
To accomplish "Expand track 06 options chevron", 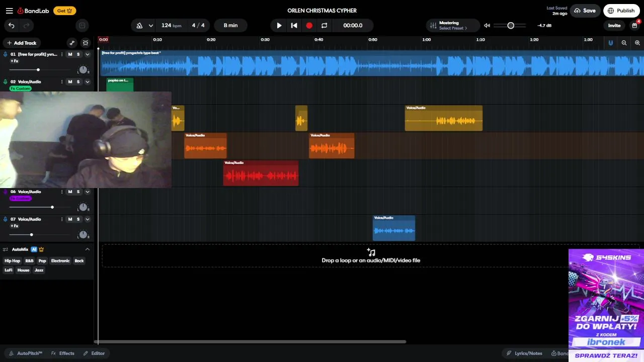I will coord(87,192).
